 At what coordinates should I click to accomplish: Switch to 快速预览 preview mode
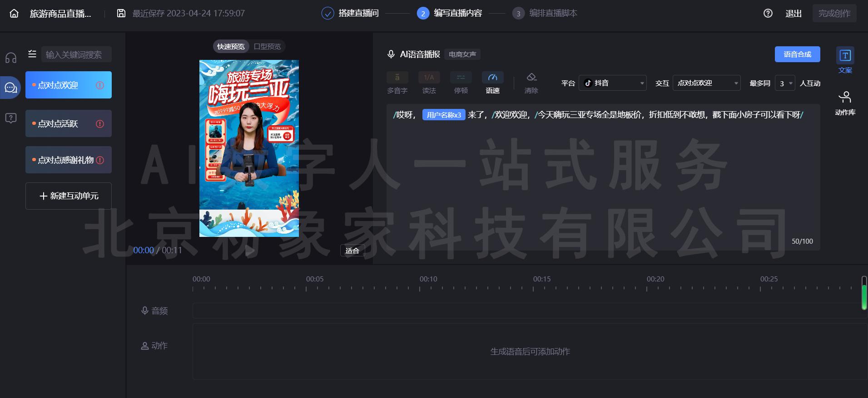231,46
